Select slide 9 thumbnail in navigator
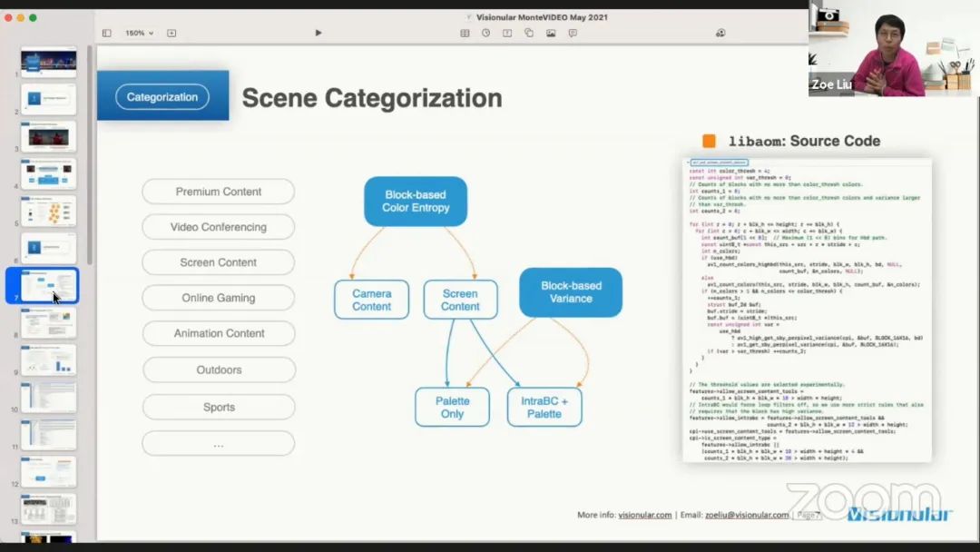 tap(48, 360)
